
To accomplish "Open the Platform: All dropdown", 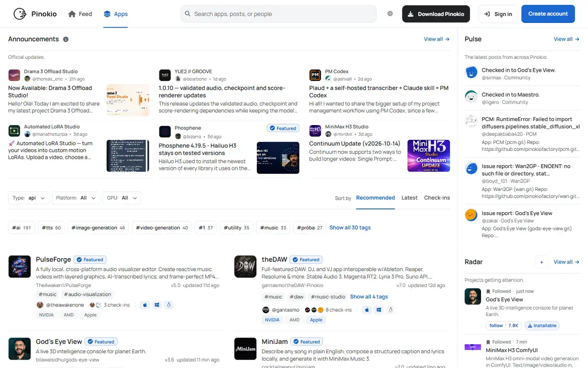I will 76,198.
